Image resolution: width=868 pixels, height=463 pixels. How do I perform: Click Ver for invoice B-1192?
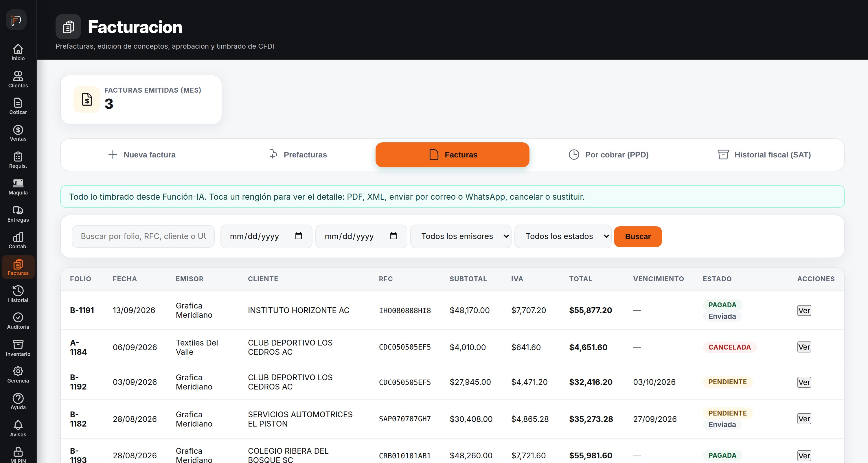(804, 382)
